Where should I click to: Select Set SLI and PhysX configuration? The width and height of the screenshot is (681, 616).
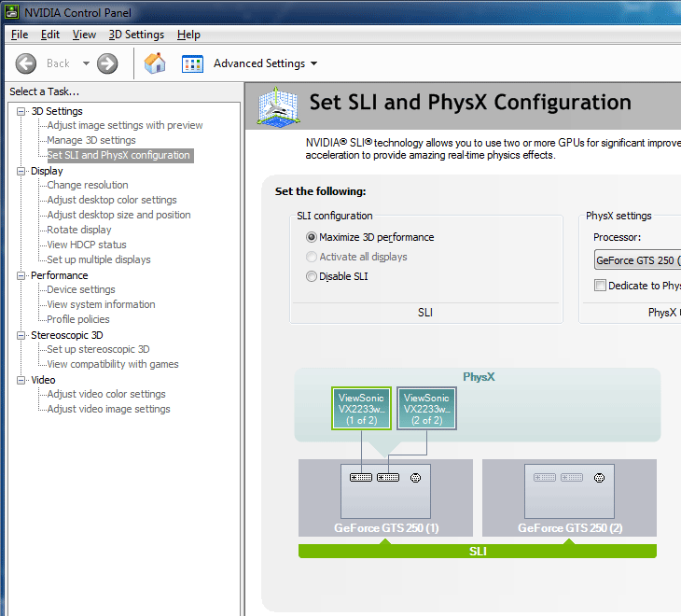tap(118, 155)
